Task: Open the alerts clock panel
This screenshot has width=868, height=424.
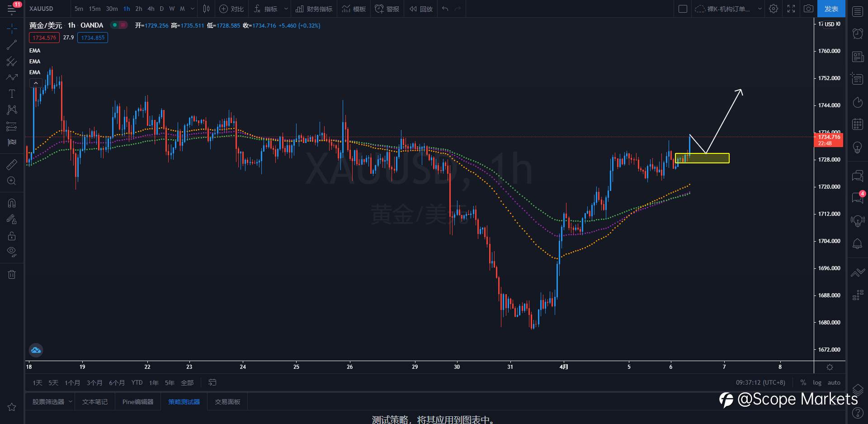Action: [857, 34]
